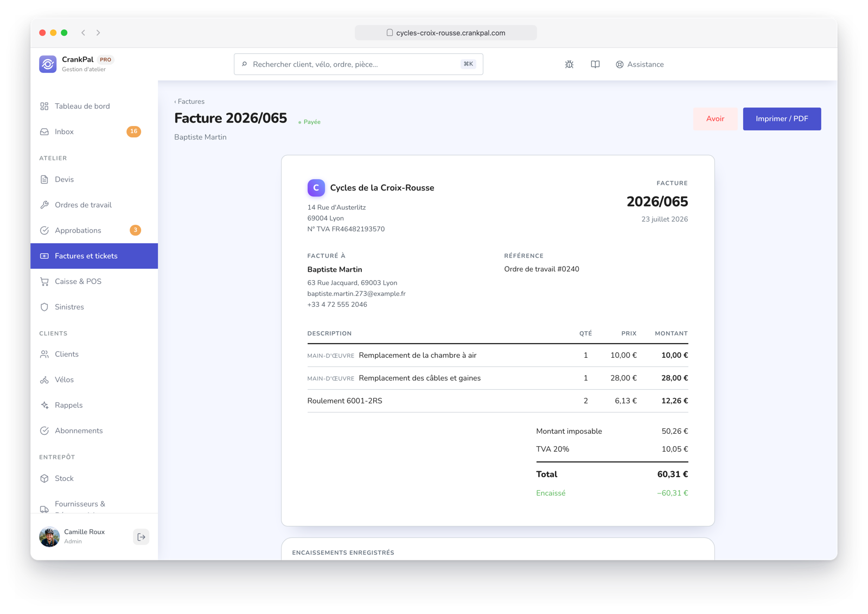868x614 pixels.
Task: Open Stock in the sidebar
Action: [x=94, y=478]
